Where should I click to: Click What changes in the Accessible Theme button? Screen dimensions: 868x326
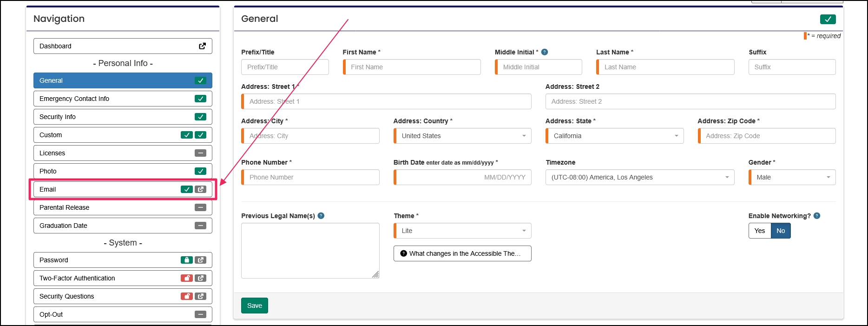[462, 253]
